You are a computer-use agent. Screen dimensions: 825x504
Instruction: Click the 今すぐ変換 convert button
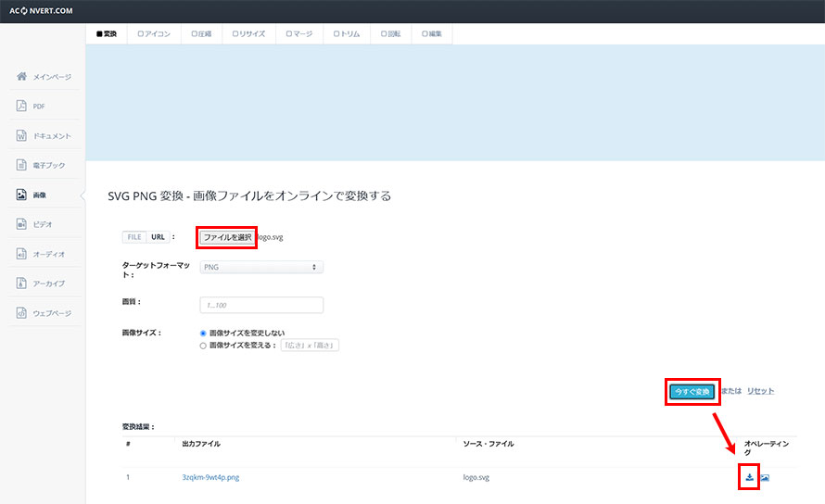[x=692, y=391]
